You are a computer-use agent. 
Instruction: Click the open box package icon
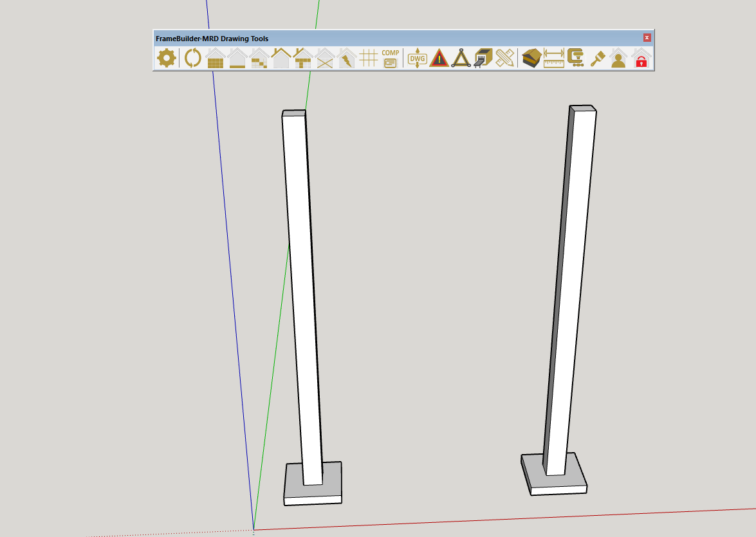click(532, 58)
